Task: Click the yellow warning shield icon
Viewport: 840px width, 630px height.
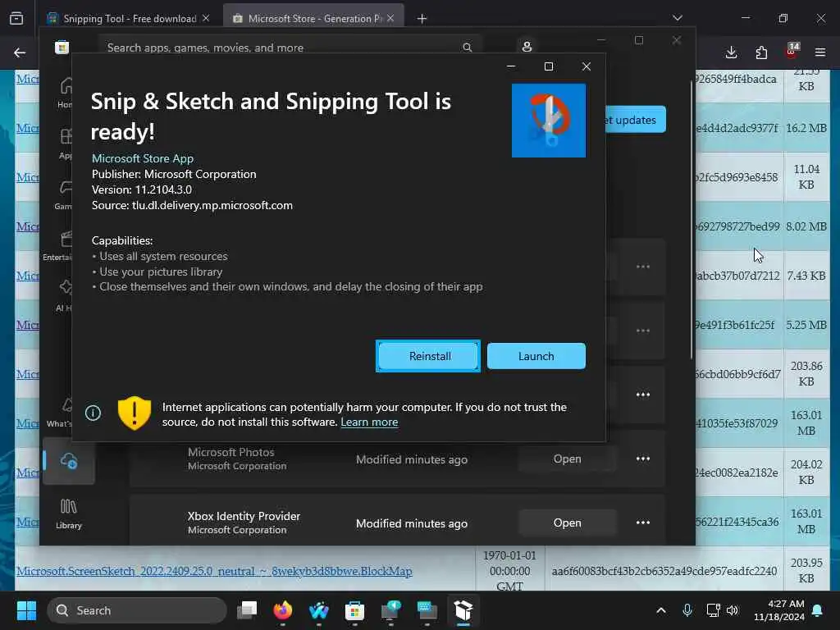Action: click(134, 413)
